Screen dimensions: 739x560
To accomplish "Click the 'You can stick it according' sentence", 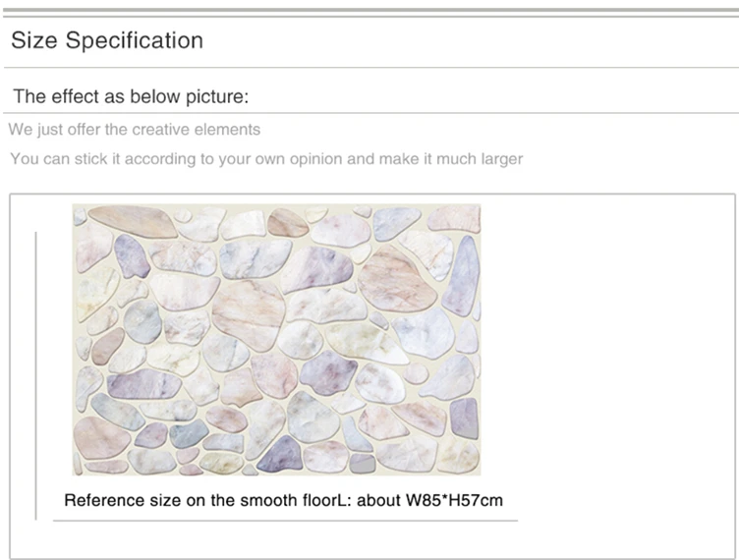I will (266, 159).
